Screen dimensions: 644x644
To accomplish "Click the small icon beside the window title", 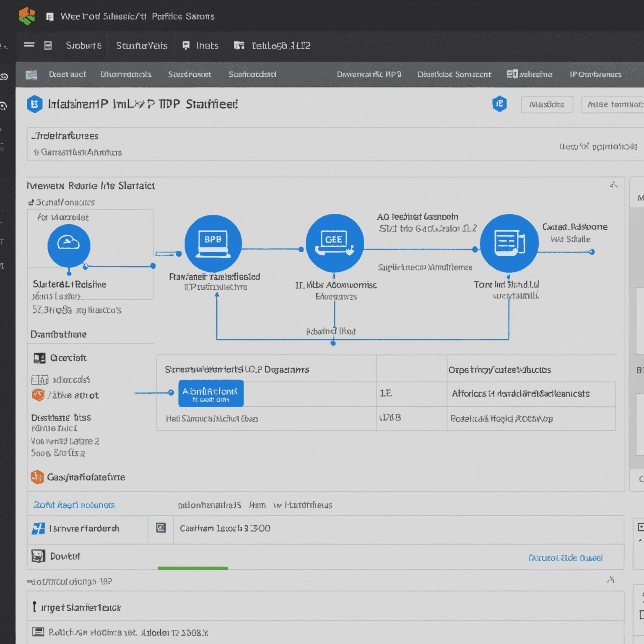I will point(50,17).
